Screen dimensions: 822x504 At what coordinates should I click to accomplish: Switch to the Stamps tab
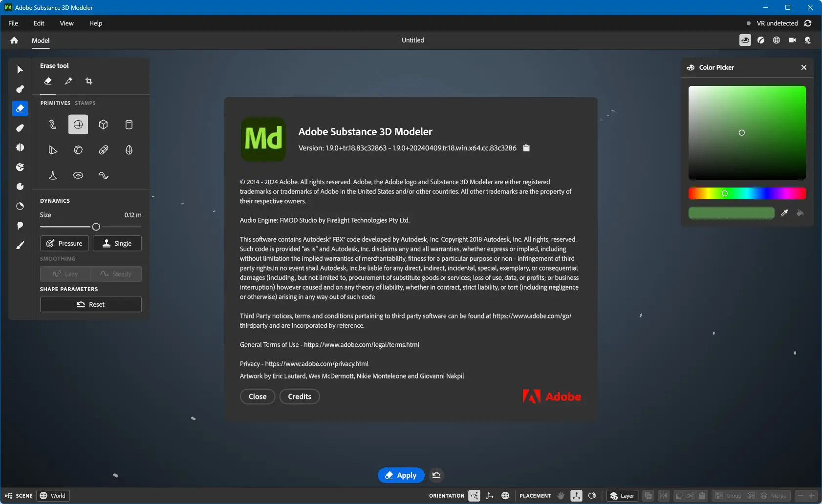85,103
